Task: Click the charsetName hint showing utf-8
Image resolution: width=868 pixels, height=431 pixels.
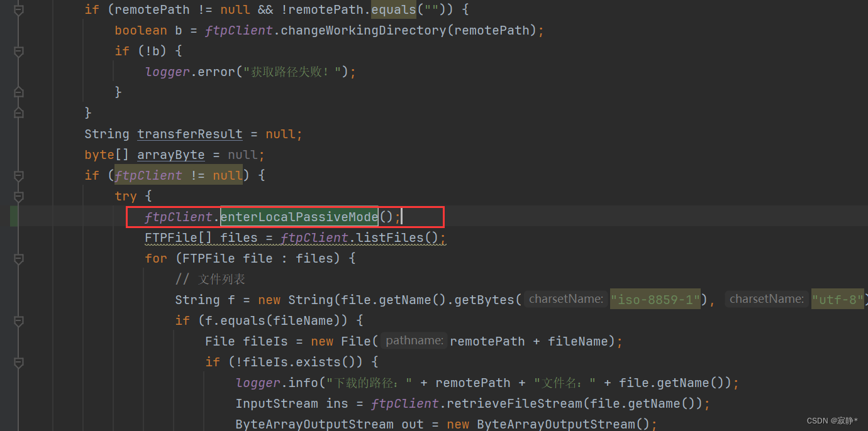Action: point(837,299)
